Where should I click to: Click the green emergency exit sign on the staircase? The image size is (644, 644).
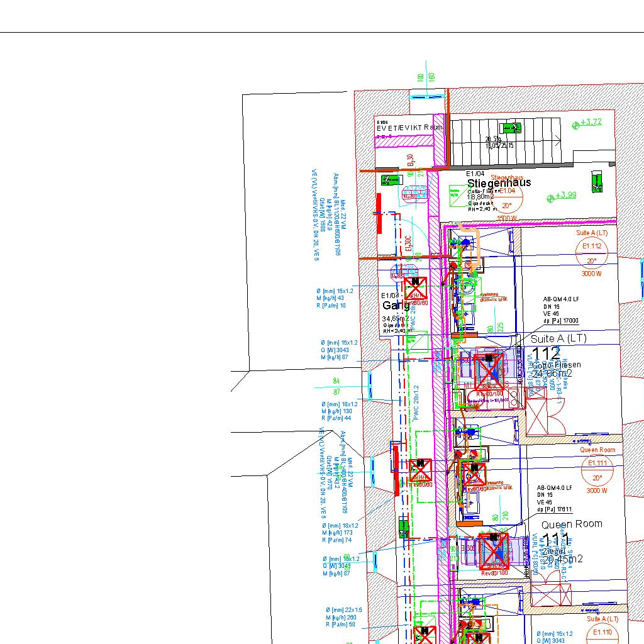514,128
